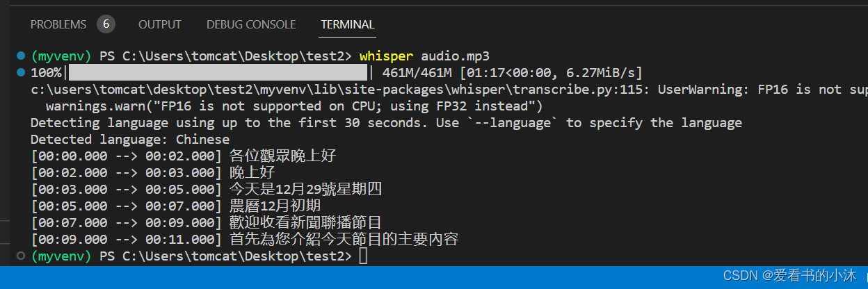Click the blue dot beside 100% progress line

click(21, 72)
